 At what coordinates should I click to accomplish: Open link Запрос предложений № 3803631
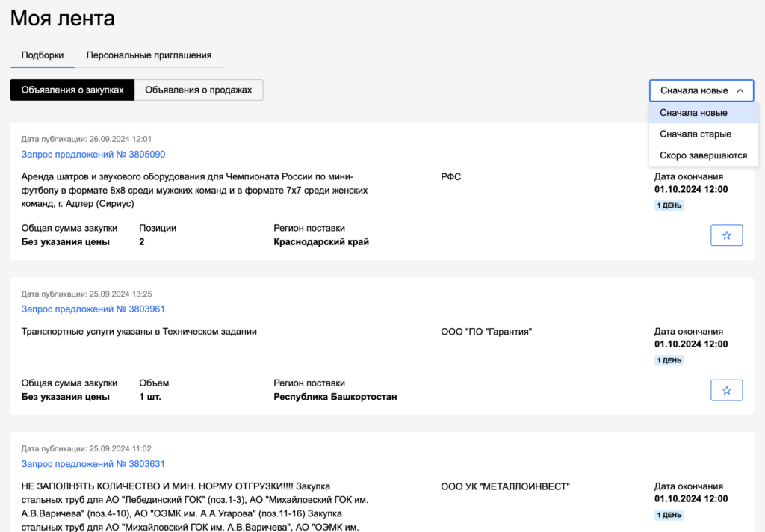pyautogui.click(x=93, y=464)
